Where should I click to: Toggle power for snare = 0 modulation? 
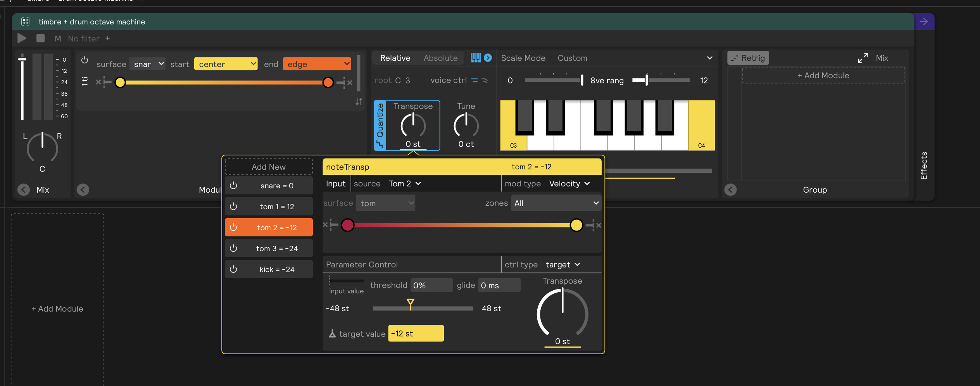click(x=233, y=186)
